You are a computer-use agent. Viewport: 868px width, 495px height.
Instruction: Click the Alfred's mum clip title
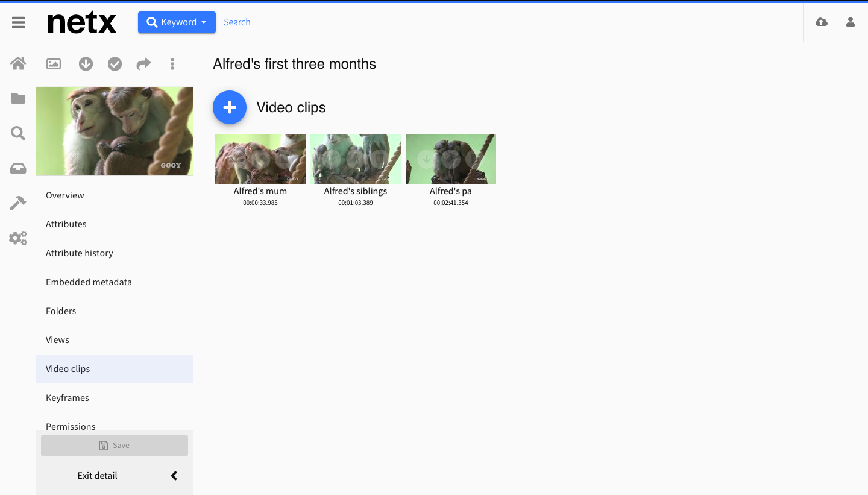tap(260, 191)
